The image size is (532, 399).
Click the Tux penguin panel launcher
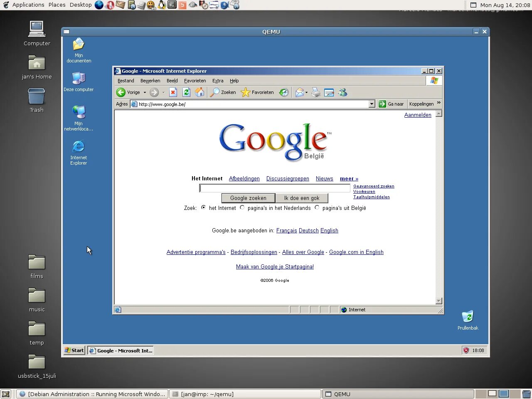161,5
